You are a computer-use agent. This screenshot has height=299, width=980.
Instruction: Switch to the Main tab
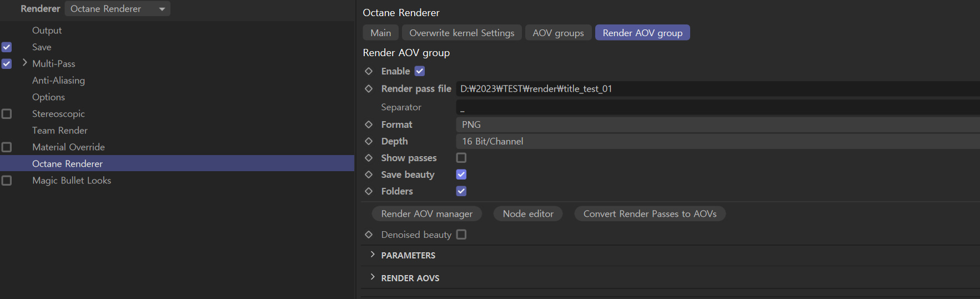click(x=381, y=33)
